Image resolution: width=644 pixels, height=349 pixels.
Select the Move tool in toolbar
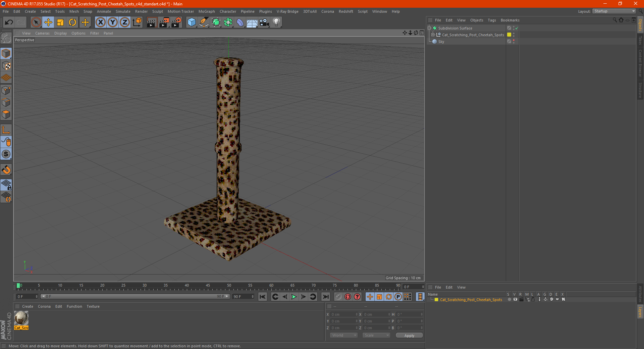[x=48, y=22]
